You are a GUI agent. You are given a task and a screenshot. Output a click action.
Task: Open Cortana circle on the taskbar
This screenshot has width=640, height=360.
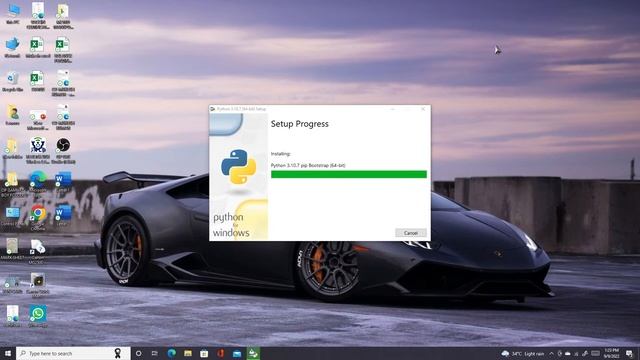(x=138, y=353)
